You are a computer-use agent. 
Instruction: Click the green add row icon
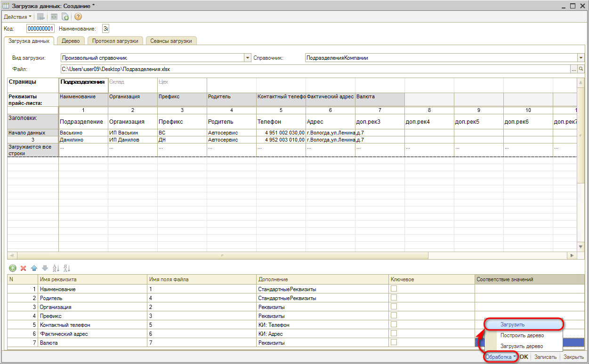point(13,268)
